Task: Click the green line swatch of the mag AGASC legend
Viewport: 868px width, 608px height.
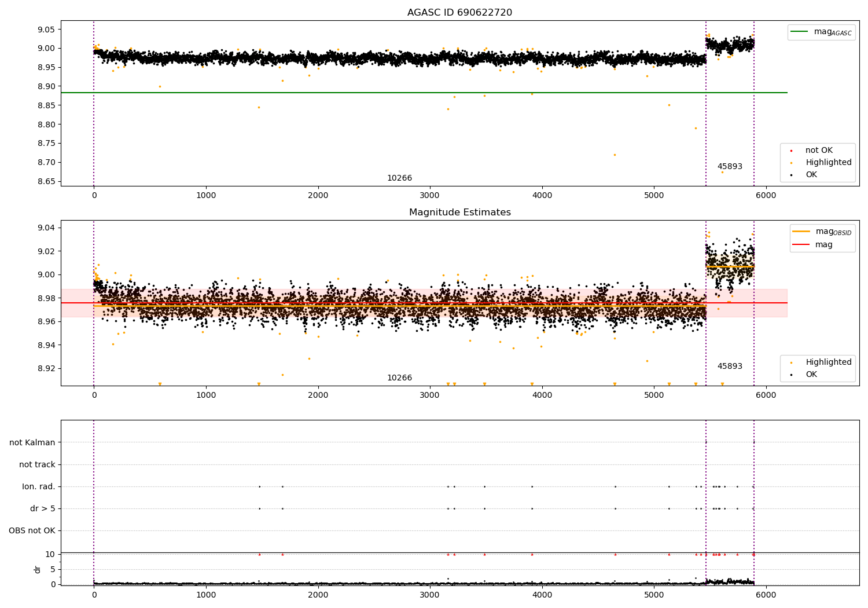Action: click(x=799, y=32)
